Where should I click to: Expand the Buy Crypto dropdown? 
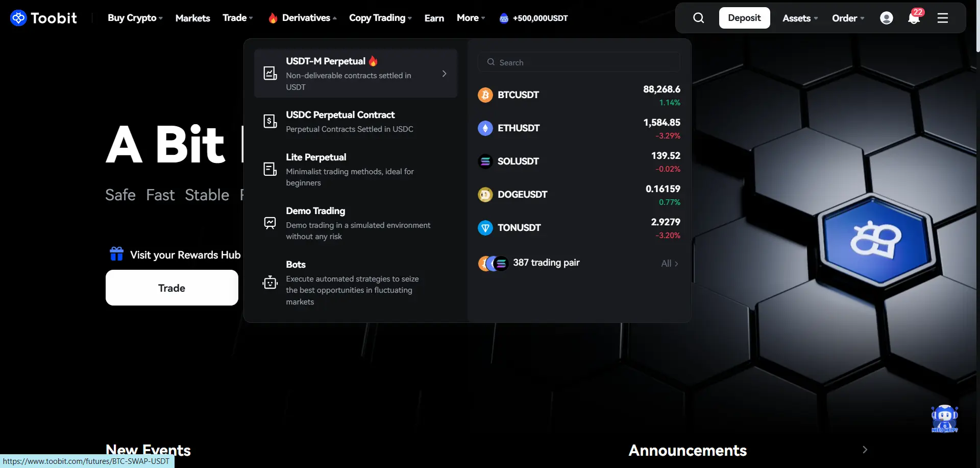coord(135,18)
